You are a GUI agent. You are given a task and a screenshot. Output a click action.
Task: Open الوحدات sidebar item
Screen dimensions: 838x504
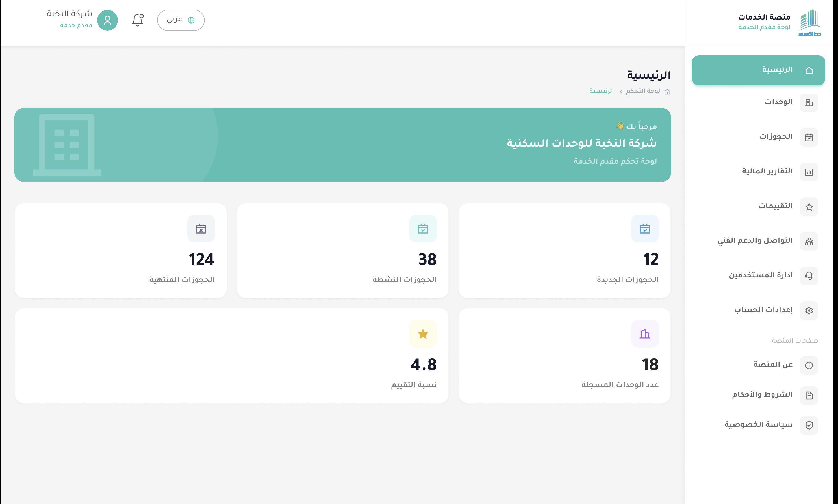coord(758,102)
